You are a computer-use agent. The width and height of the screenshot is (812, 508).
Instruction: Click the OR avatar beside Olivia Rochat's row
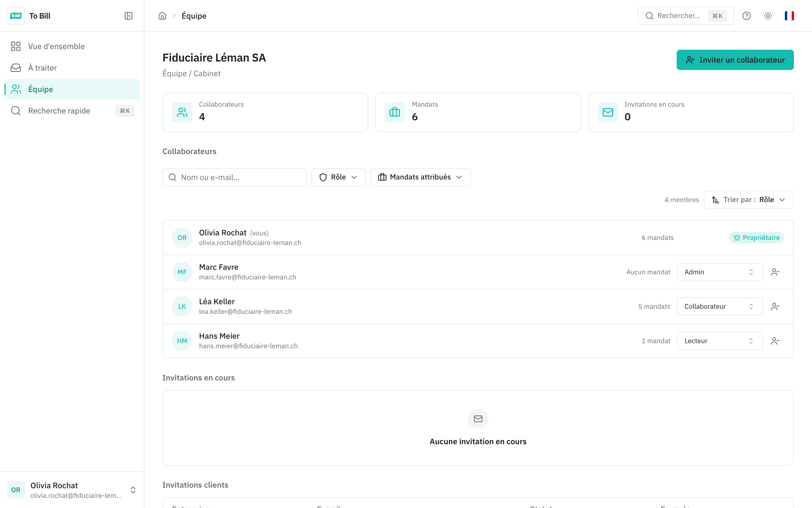click(x=182, y=238)
